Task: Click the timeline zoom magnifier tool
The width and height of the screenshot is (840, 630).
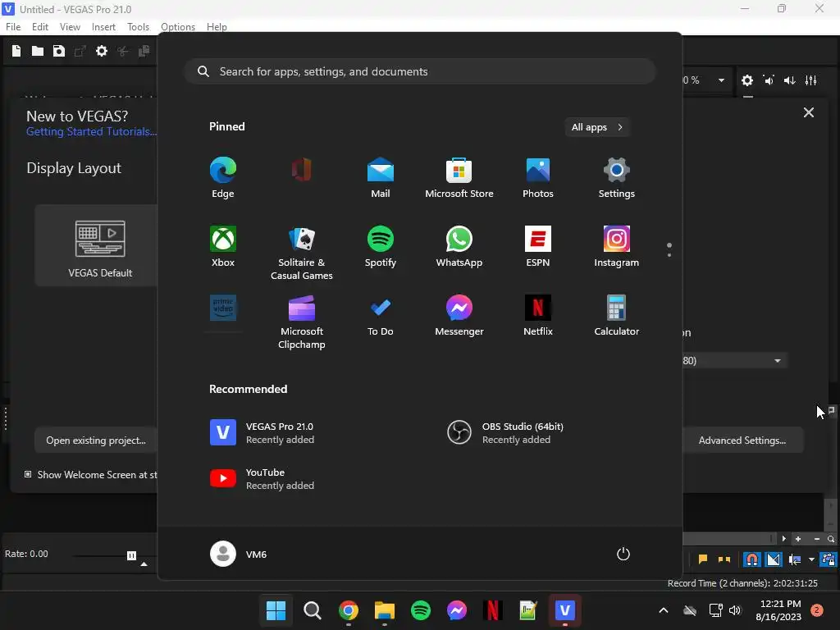Action: pos(831,539)
